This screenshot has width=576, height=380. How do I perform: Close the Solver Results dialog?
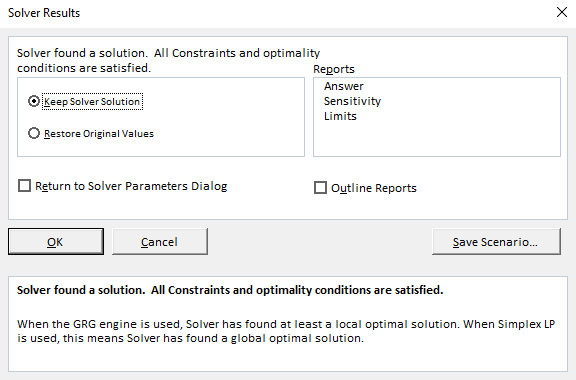pos(562,12)
